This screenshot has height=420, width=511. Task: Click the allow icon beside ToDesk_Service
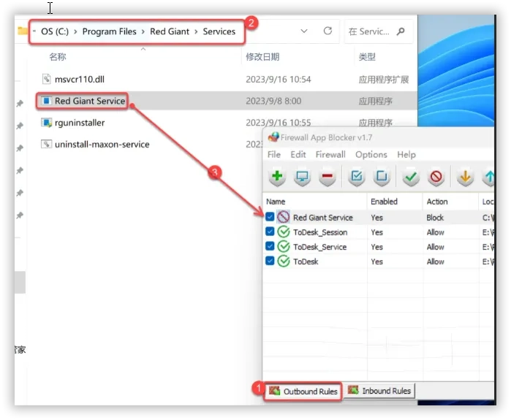[x=284, y=246]
